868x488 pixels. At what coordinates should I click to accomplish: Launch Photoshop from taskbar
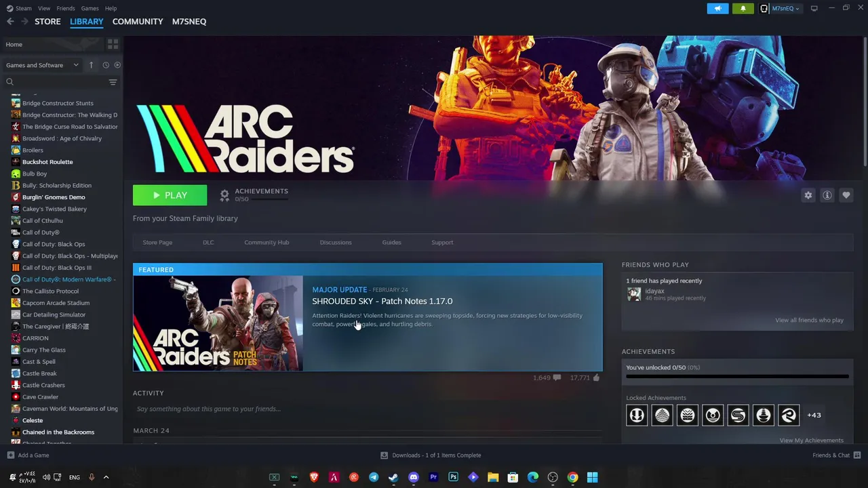pos(453,477)
